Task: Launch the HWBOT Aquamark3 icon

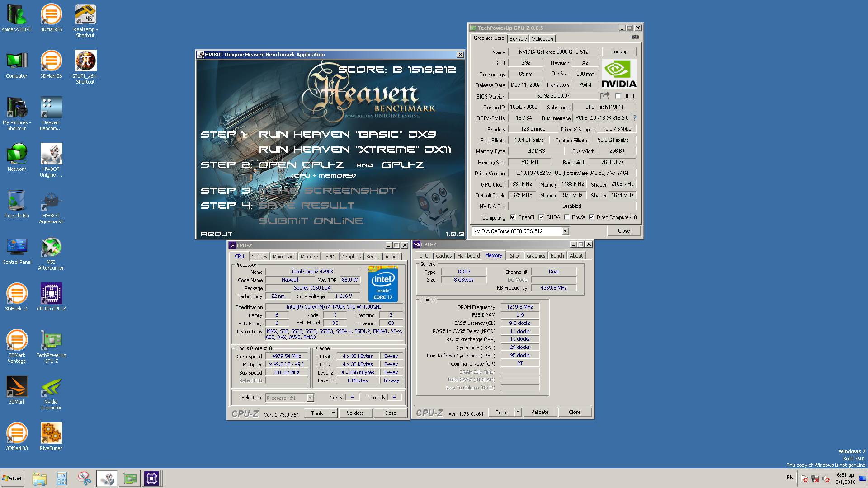Action: pos(51,207)
